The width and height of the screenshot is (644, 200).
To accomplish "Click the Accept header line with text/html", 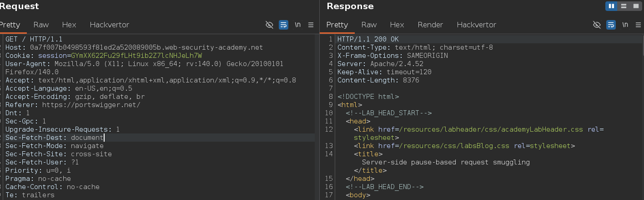I will [x=151, y=80].
